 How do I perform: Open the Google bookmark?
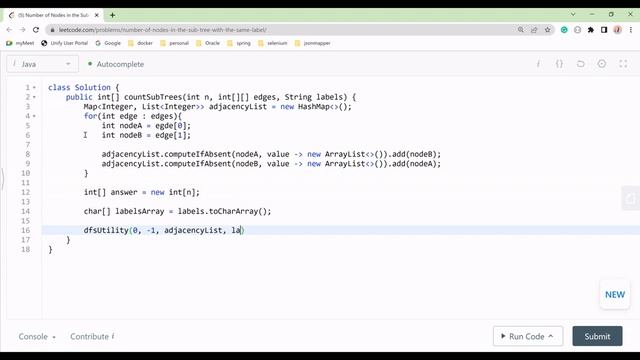click(108, 43)
